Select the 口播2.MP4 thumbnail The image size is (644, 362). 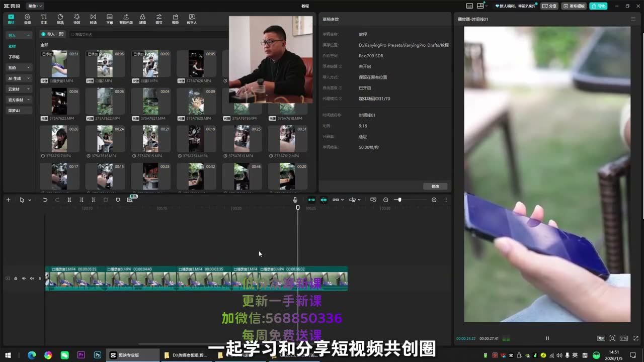105,64
